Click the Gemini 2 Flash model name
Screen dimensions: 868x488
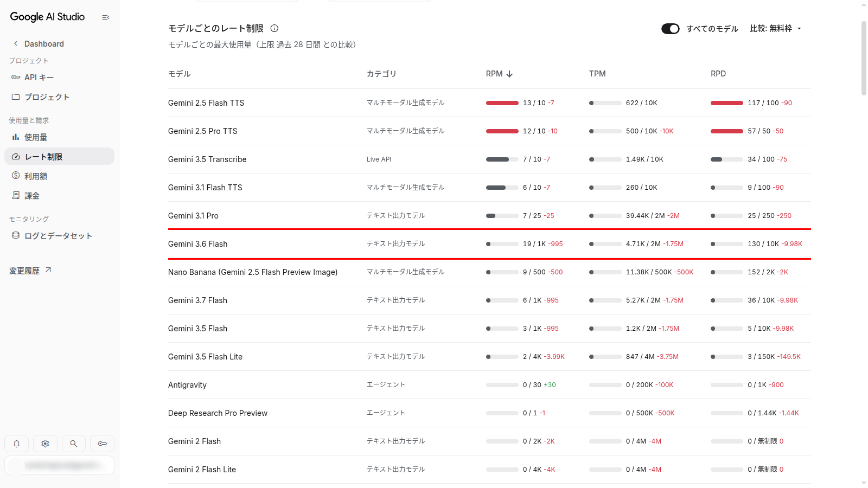194,441
